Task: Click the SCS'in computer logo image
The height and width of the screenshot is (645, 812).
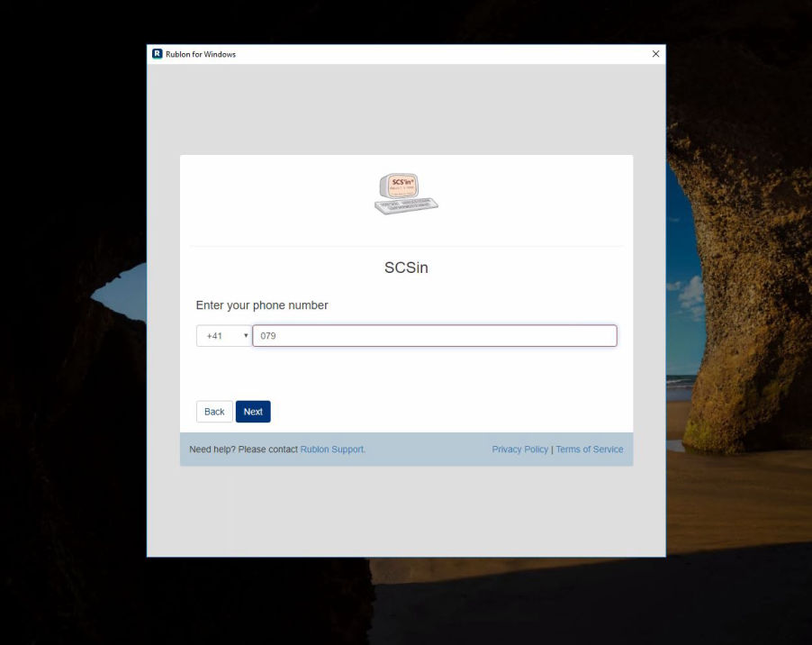Action: [406, 194]
